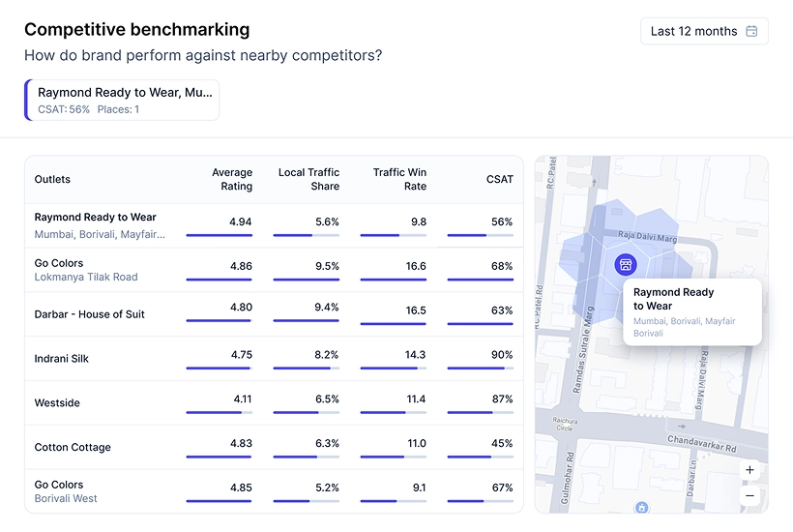Click the blue place pin at map bottom
The width and height of the screenshot is (793, 532).
point(640,507)
